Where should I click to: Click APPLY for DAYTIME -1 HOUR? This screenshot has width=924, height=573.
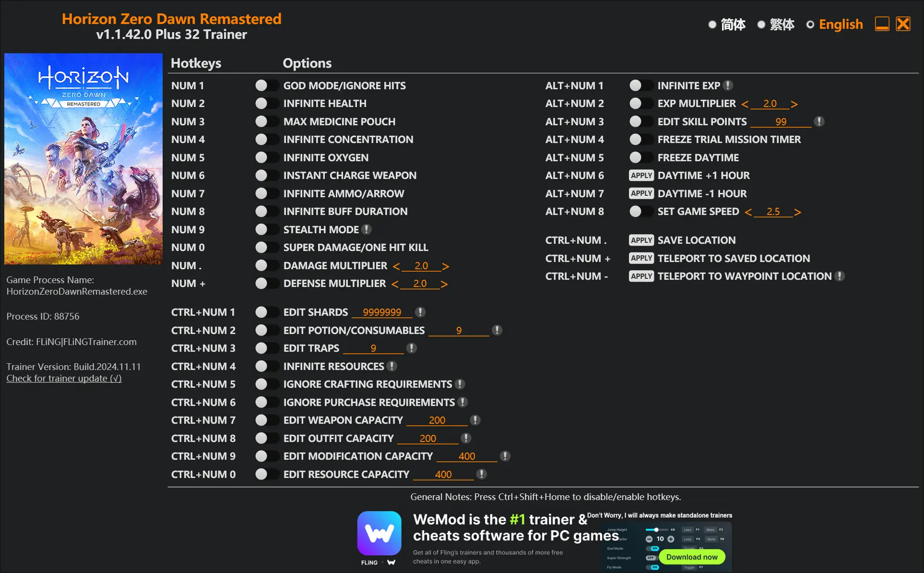click(640, 193)
